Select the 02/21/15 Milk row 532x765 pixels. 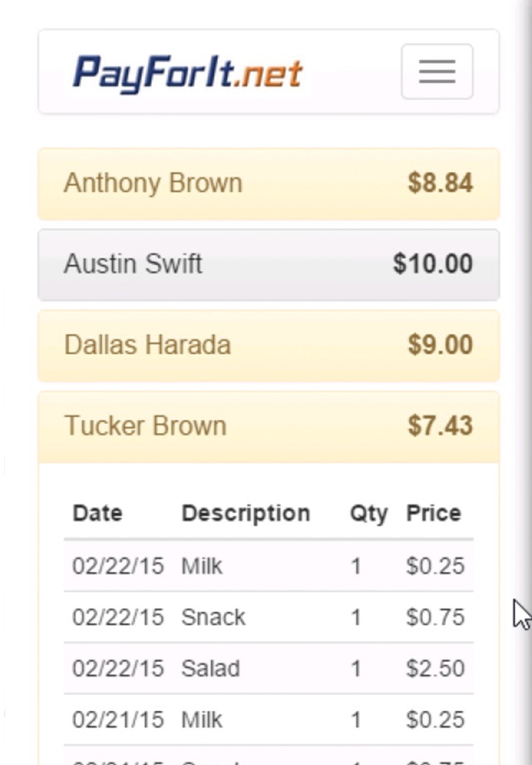[268, 719]
